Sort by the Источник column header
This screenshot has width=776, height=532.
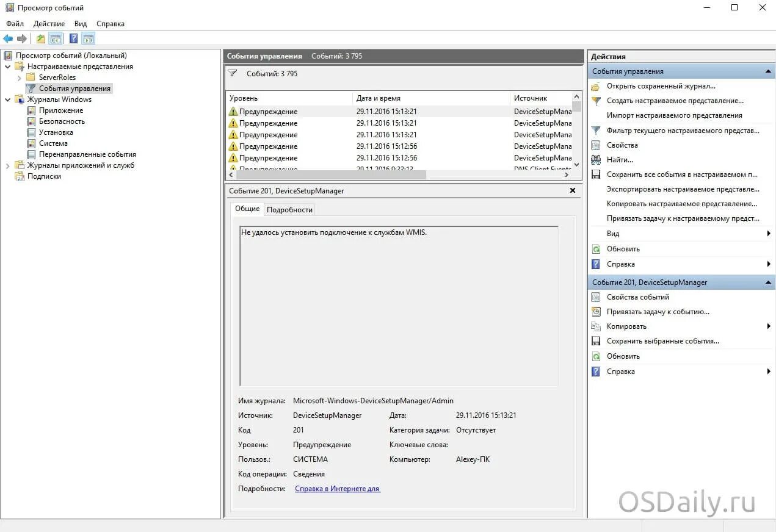541,98
